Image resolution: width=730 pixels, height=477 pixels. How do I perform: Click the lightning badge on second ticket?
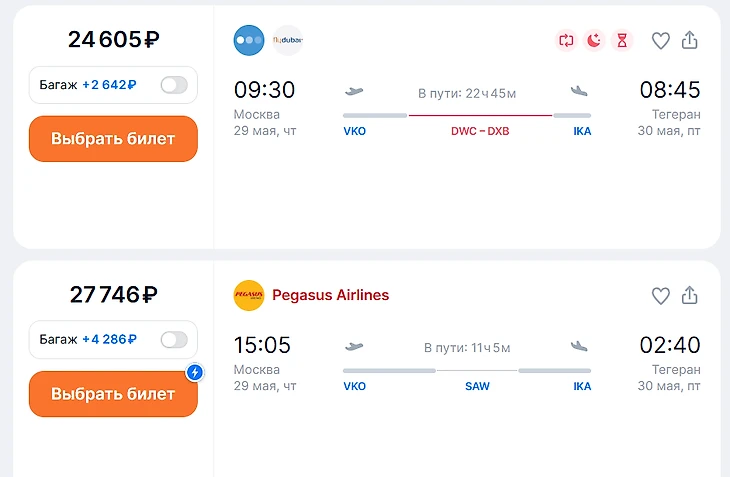(195, 373)
